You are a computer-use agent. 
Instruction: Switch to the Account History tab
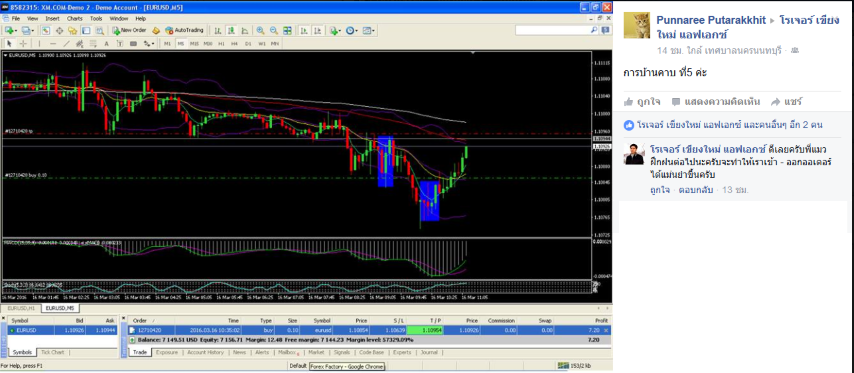tap(205, 352)
